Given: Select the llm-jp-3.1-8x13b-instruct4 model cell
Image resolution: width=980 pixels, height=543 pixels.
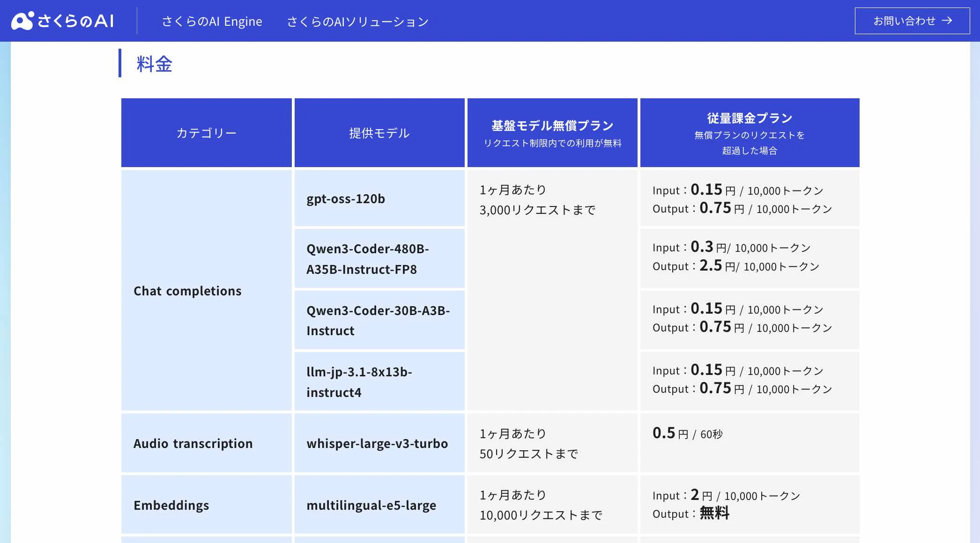Looking at the screenshot, I should tap(379, 382).
